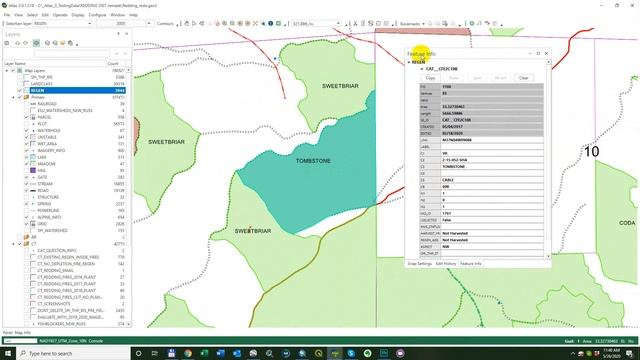Uncheck the WATERHOLE layer checkbox

tap(27, 131)
